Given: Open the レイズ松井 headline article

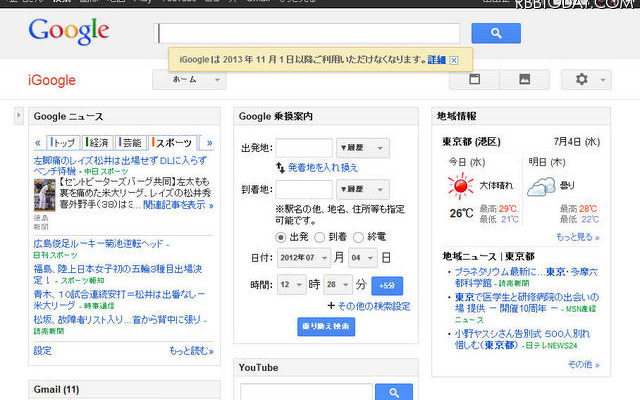Looking at the screenshot, I should (120, 165).
